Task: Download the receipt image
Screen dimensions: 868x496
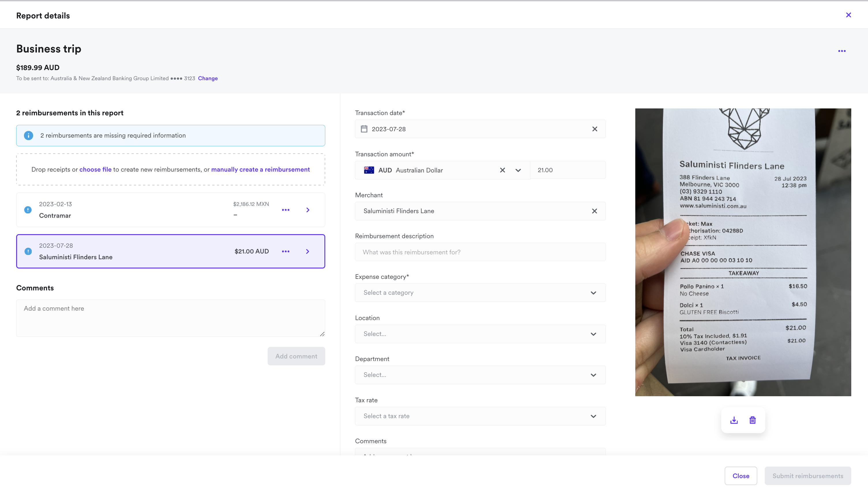Action: 734,420
